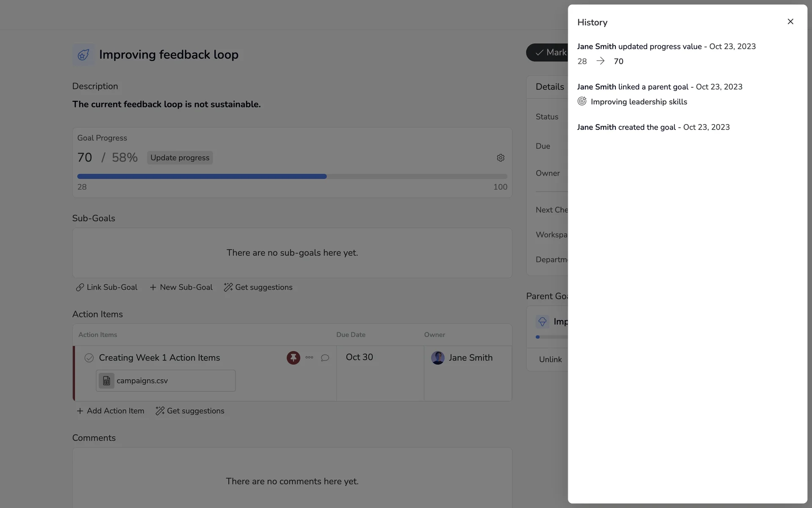The height and width of the screenshot is (508, 812).
Task: Open the three-dot menu on action item
Action: tap(309, 358)
